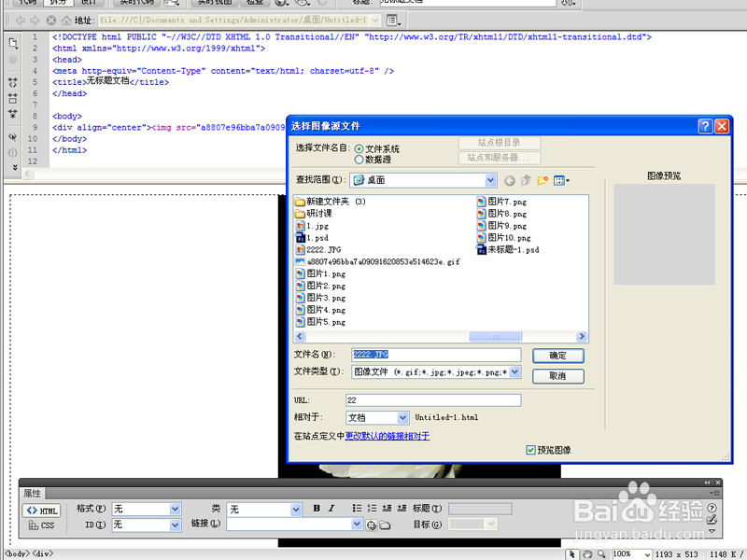
Task: Click the 属性 panel tab
Action: (x=32, y=494)
